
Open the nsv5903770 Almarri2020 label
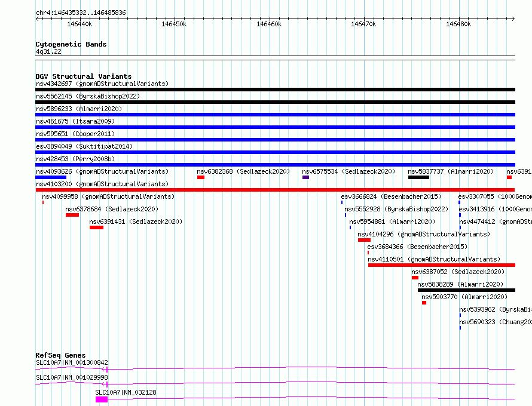[x=464, y=297]
